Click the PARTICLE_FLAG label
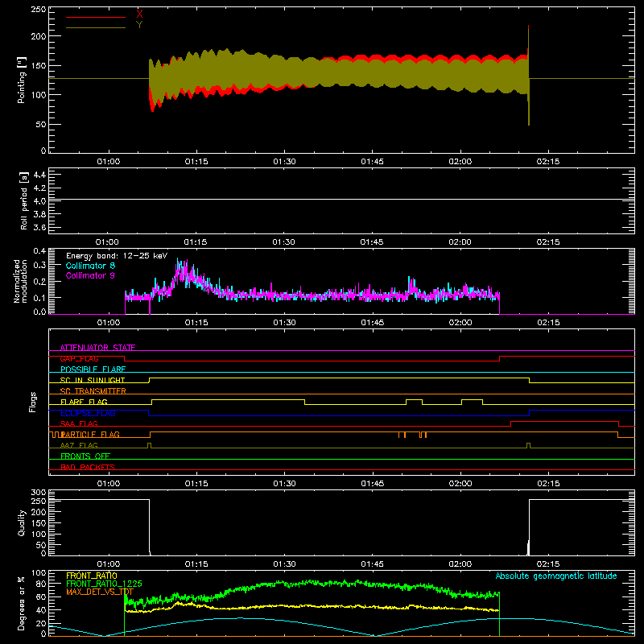 pos(90,434)
